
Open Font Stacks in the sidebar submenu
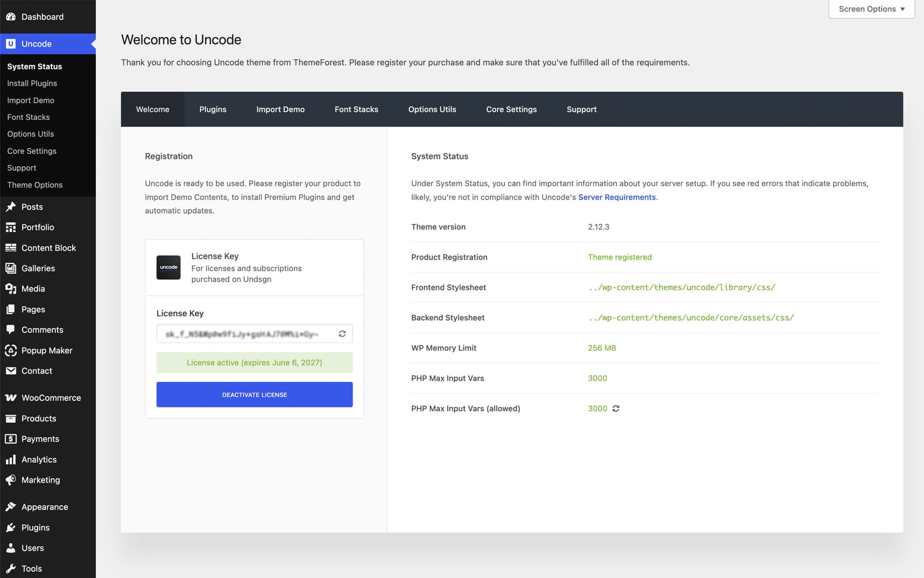click(x=28, y=117)
